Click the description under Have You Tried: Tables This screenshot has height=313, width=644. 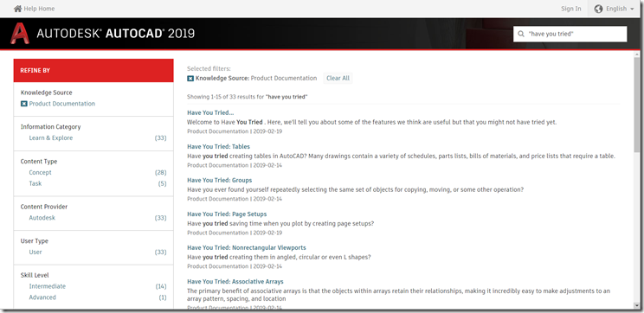click(x=402, y=156)
